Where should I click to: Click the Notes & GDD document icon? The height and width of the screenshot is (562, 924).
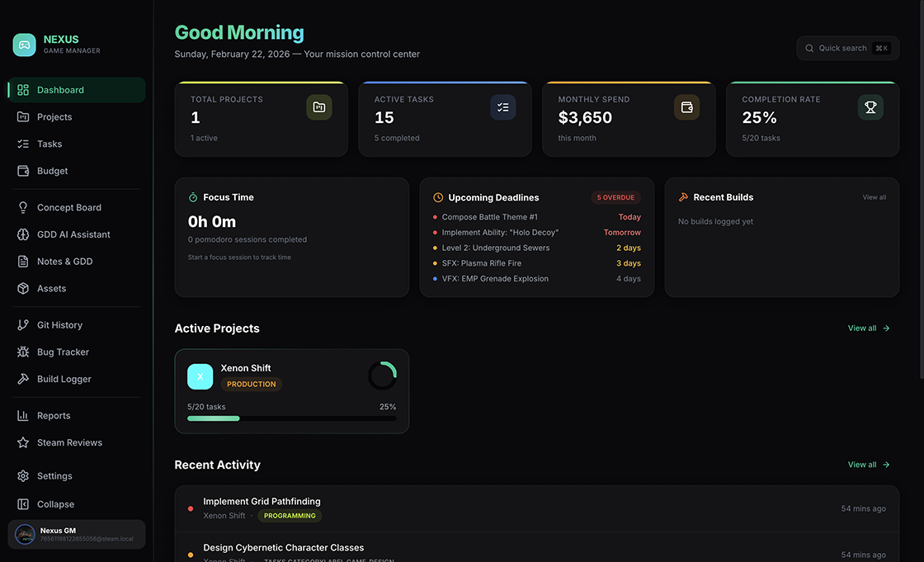pos(23,262)
